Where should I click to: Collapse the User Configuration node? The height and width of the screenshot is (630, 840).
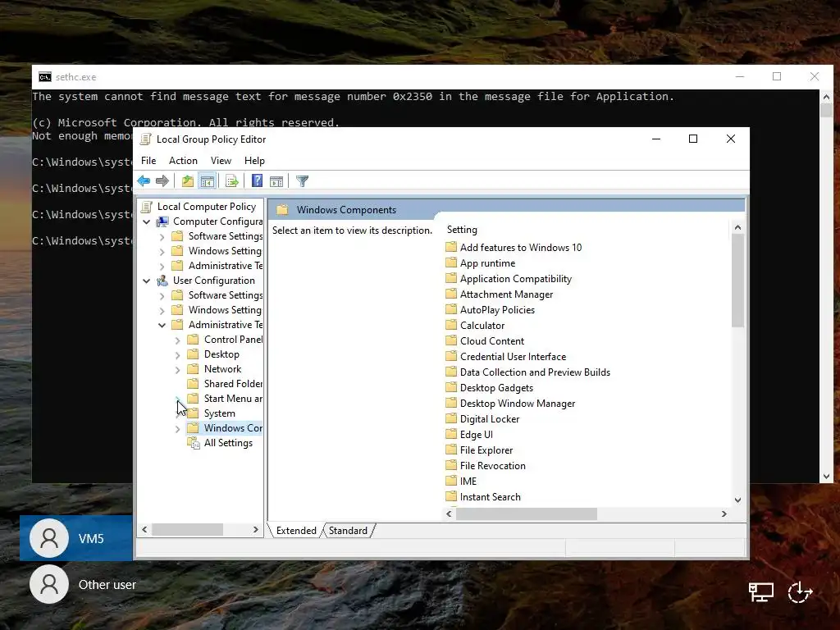click(146, 281)
